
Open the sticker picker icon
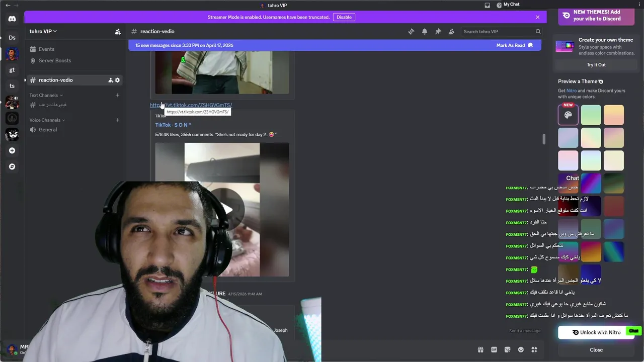508,349
